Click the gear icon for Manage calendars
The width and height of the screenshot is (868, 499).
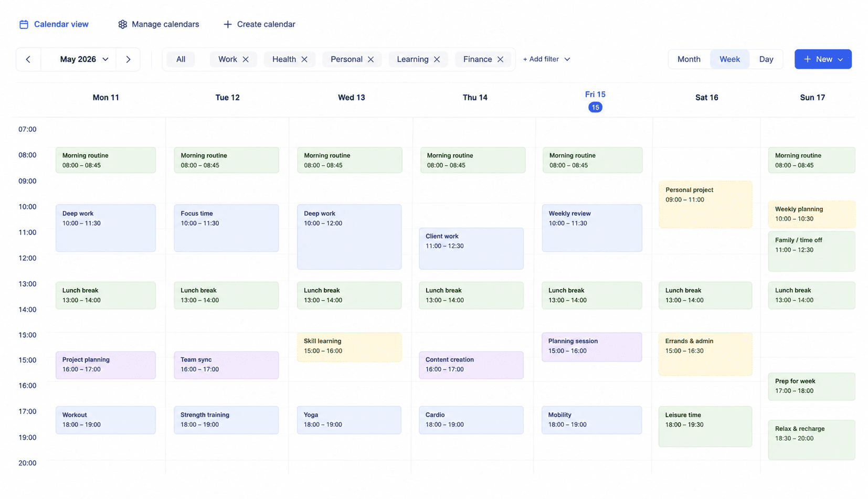122,24
